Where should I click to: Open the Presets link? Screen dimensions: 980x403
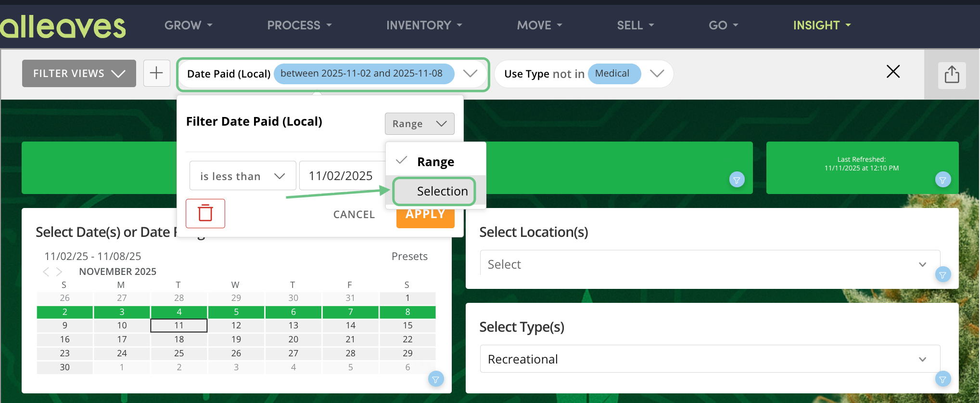pos(409,256)
